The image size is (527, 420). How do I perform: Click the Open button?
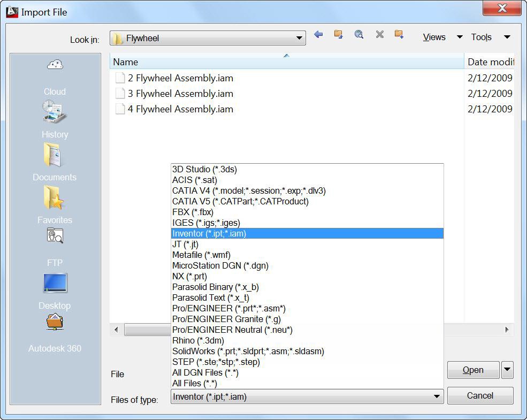473,370
